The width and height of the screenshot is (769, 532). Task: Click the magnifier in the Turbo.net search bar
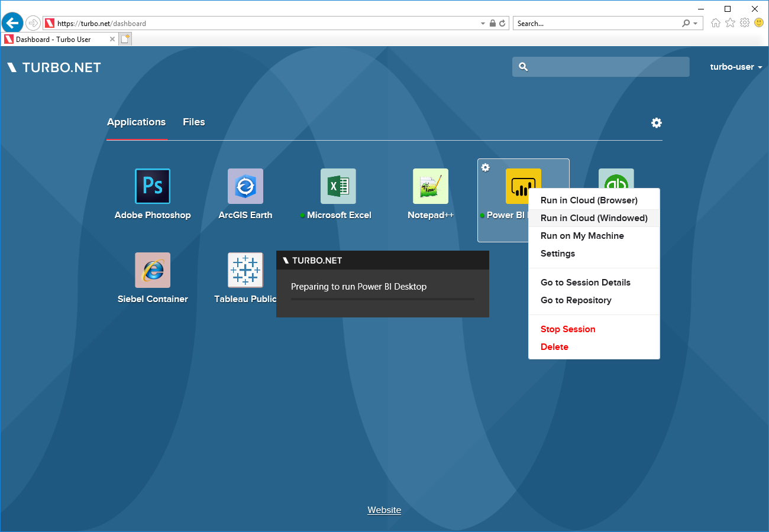point(523,66)
